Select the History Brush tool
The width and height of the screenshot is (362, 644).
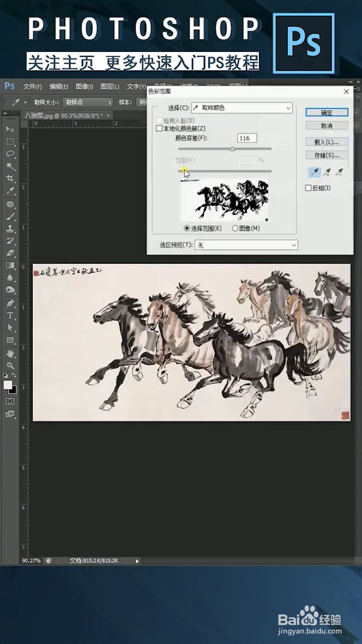tap(10, 241)
